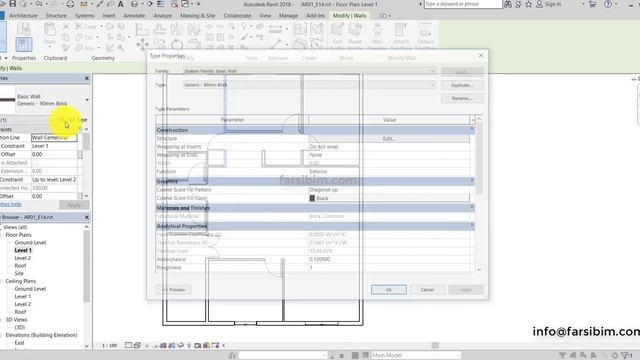Click the Cut clipboard icon in the ribbon
This screenshot has width=640, height=360.
pos(65,27)
